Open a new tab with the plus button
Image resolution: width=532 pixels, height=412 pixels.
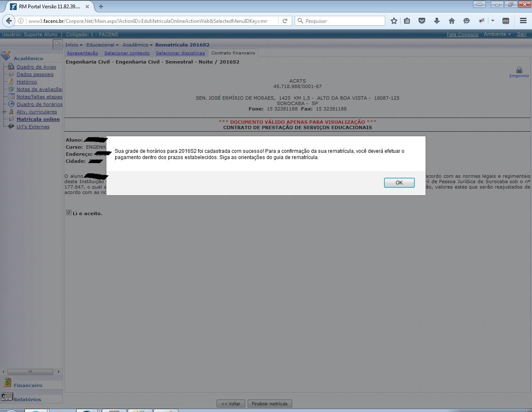[101, 6]
